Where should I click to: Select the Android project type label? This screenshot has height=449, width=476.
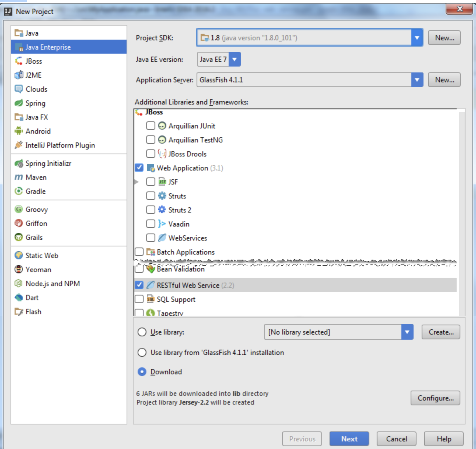38,131
